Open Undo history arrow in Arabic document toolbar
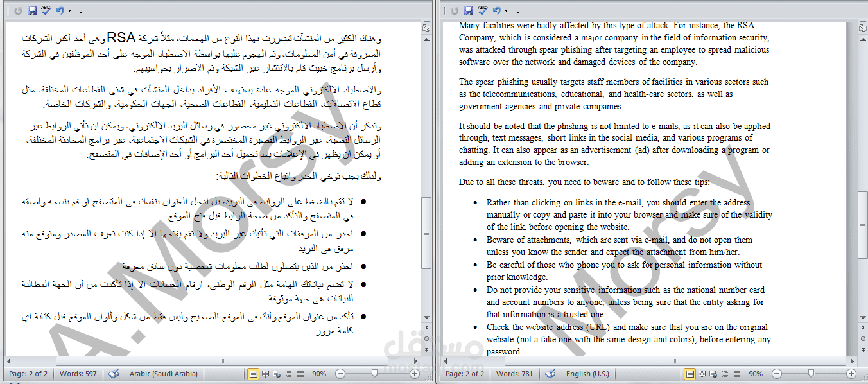 pyautogui.click(x=69, y=11)
